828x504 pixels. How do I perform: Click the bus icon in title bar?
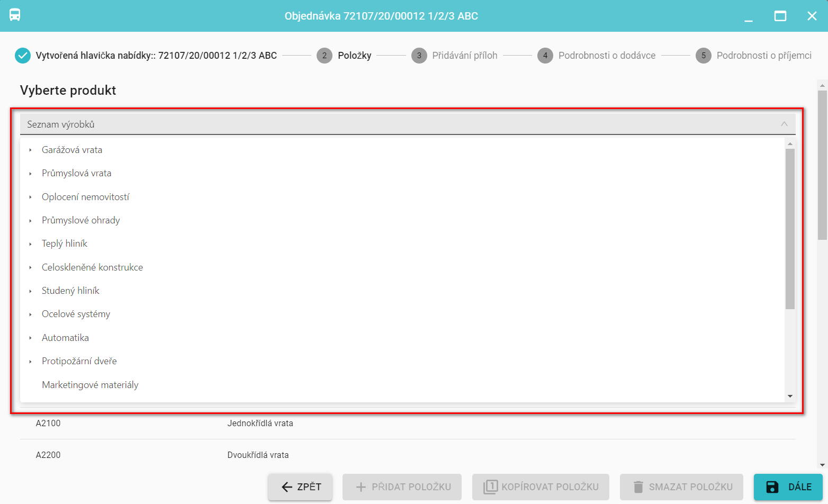pyautogui.click(x=15, y=15)
